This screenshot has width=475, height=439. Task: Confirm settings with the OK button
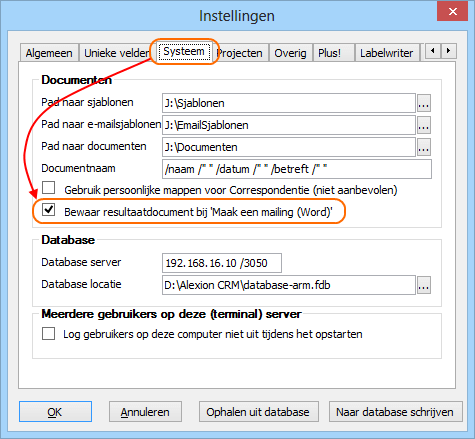(55, 412)
